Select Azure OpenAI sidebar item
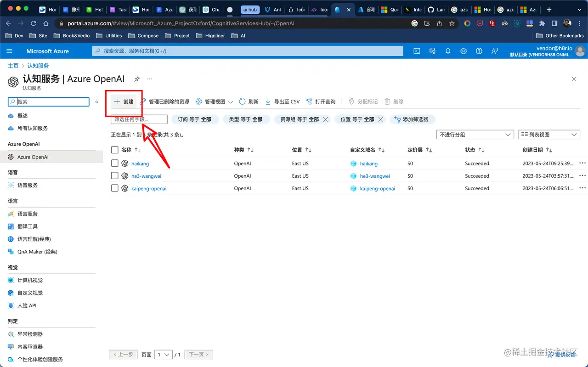Screen dimensions: 588x367 (51, 157)
